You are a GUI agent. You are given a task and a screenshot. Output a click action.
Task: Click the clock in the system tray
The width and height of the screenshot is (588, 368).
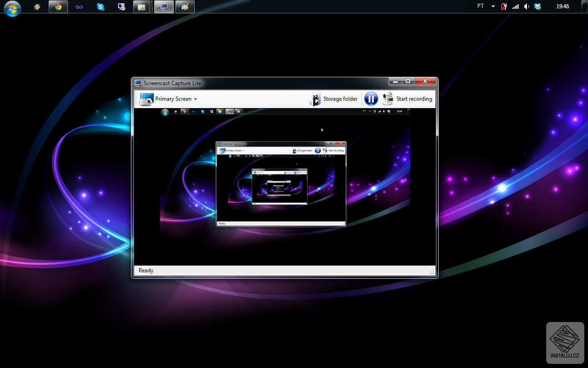[562, 6]
